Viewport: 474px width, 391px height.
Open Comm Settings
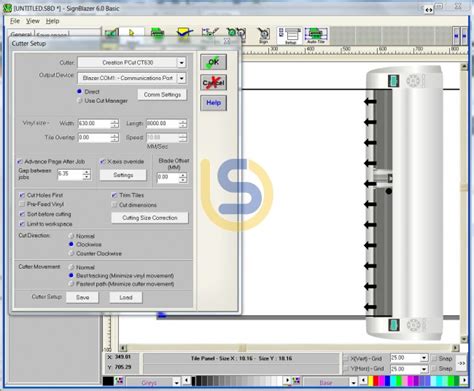(x=162, y=95)
